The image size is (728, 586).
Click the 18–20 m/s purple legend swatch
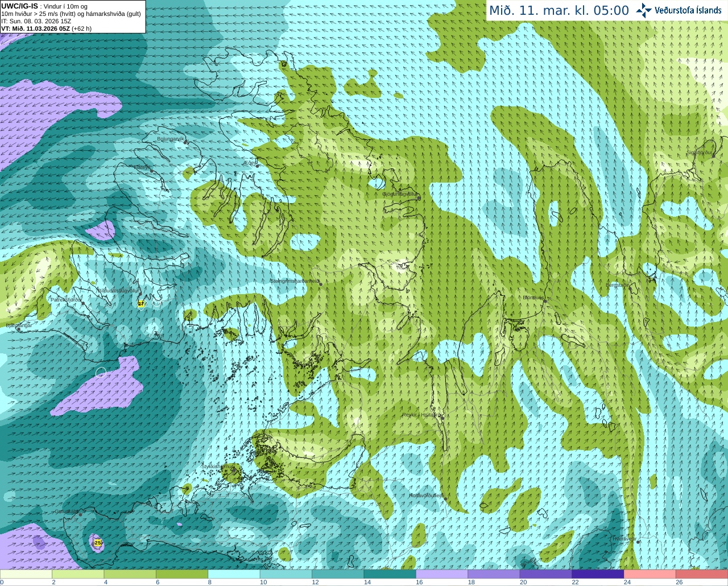tap(494, 574)
